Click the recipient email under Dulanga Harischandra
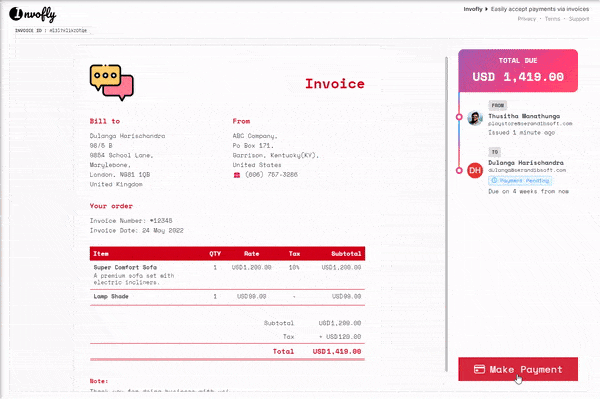Image resolution: width=600 pixels, height=399 pixels. [527, 170]
